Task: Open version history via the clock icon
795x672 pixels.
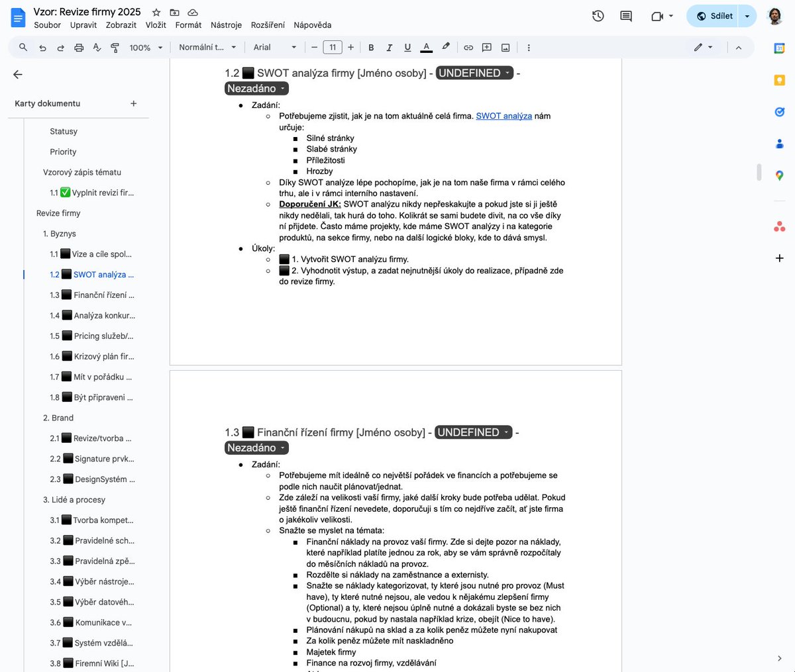Action: click(598, 16)
